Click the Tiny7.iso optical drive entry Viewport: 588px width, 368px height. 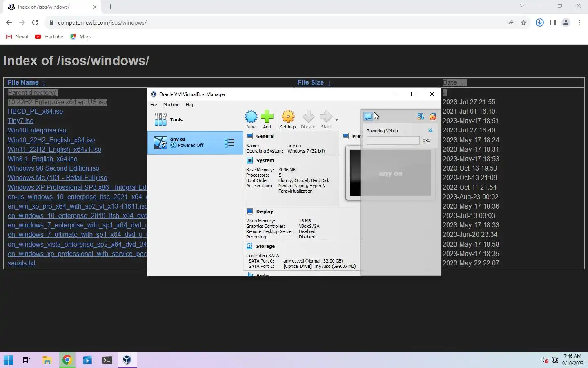tap(319, 266)
